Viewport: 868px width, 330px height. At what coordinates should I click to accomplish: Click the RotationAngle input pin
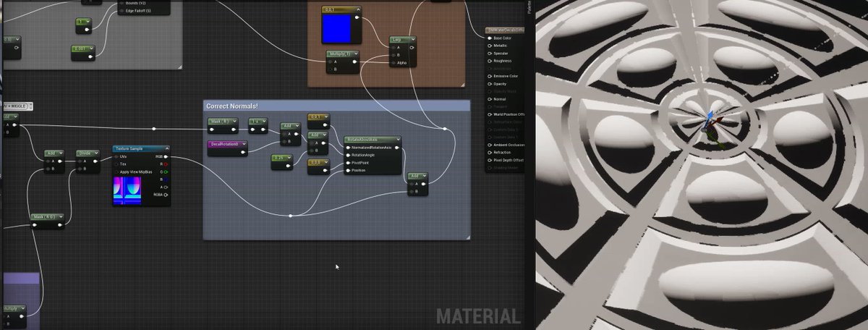point(348,155)
